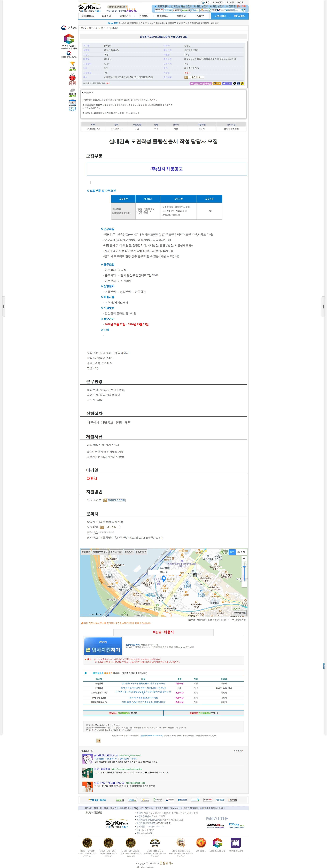327x868 pixels.
Task: Click the INIPAY payment badge icon
Action: click(x=236, y=843)
